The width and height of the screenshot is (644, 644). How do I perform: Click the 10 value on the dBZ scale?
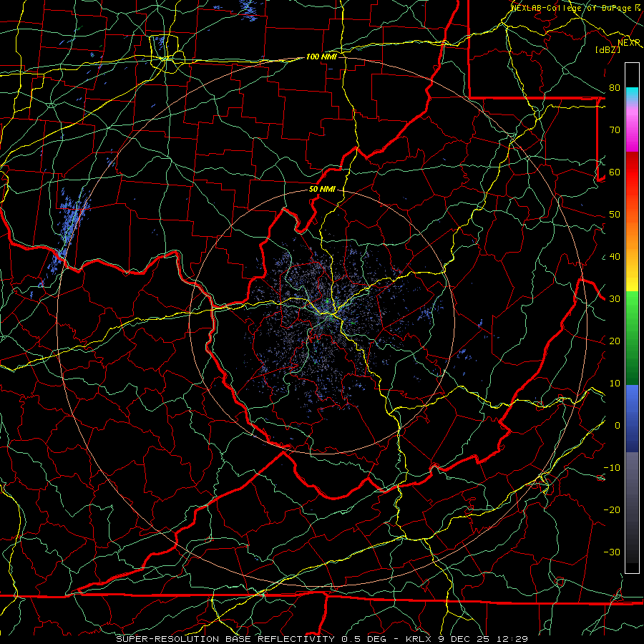click(615, 384)
